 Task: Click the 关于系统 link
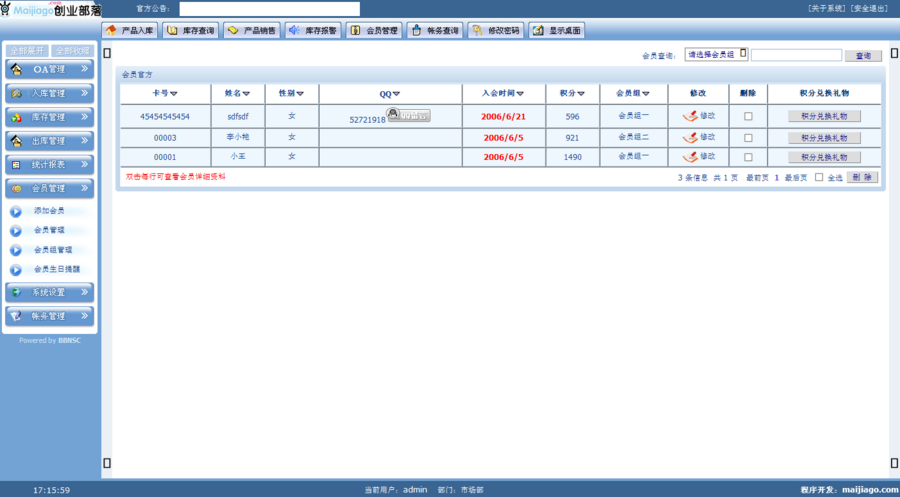pos(827,8)
